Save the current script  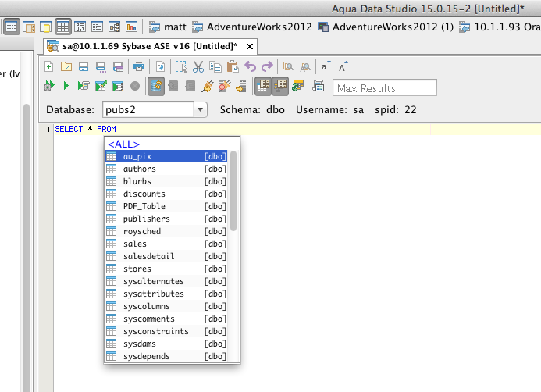pos(84,66)
